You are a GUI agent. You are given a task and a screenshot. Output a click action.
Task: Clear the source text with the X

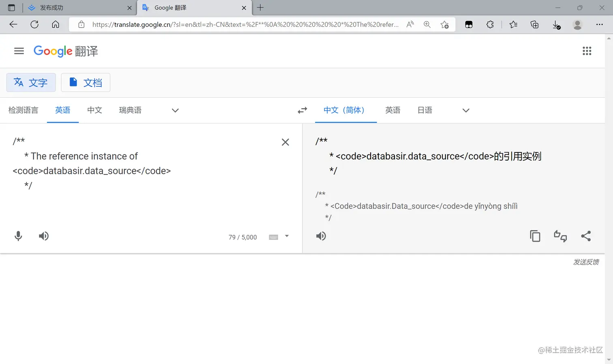pyautogui.click(x=285, y=142)
